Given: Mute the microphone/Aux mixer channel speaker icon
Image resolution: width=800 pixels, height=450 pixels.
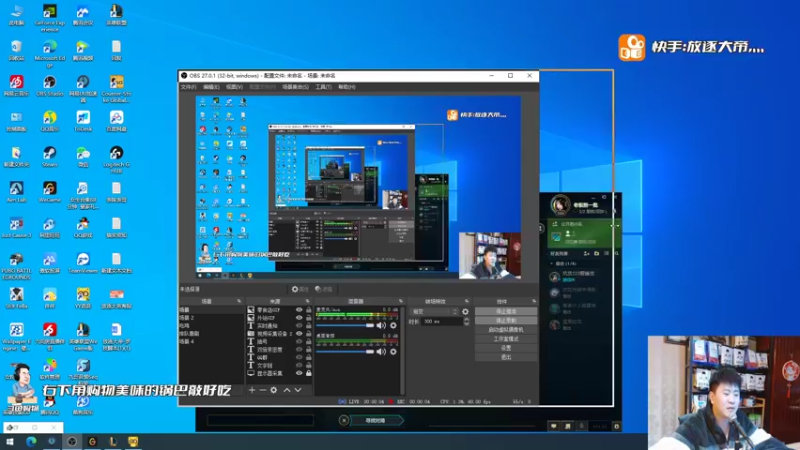Looking at the screenshot, I should [381, 326].
